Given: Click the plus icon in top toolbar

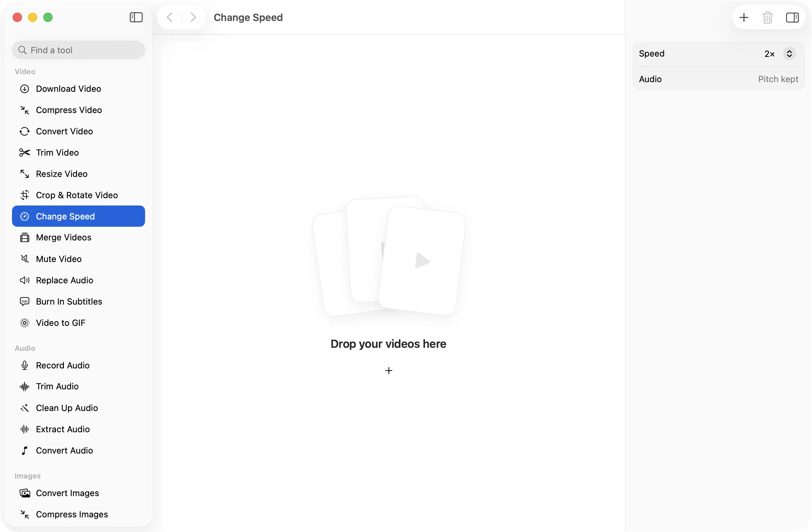Looking at the screenshot, I should (744, 17).
